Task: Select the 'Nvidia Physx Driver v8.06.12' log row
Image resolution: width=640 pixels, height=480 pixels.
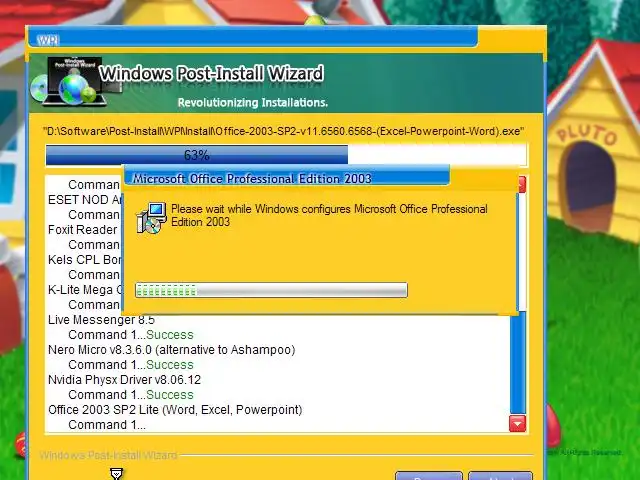Action: [x=124, y=380]
